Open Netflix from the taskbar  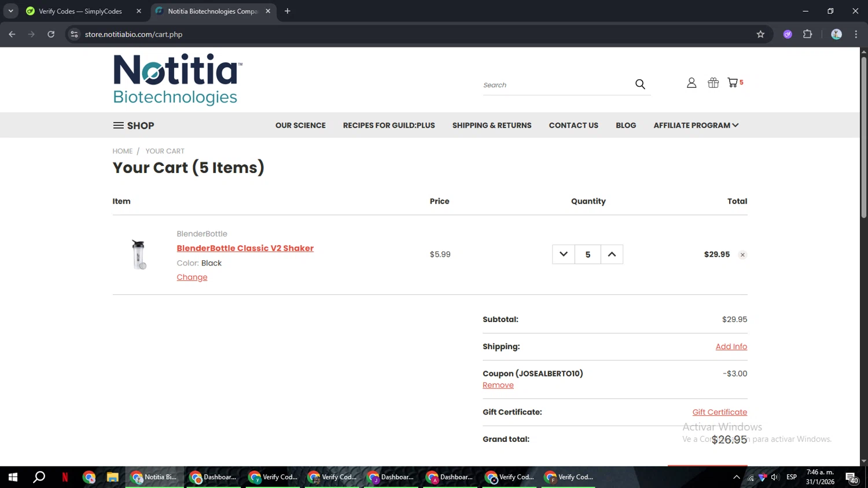coord(65,477)
